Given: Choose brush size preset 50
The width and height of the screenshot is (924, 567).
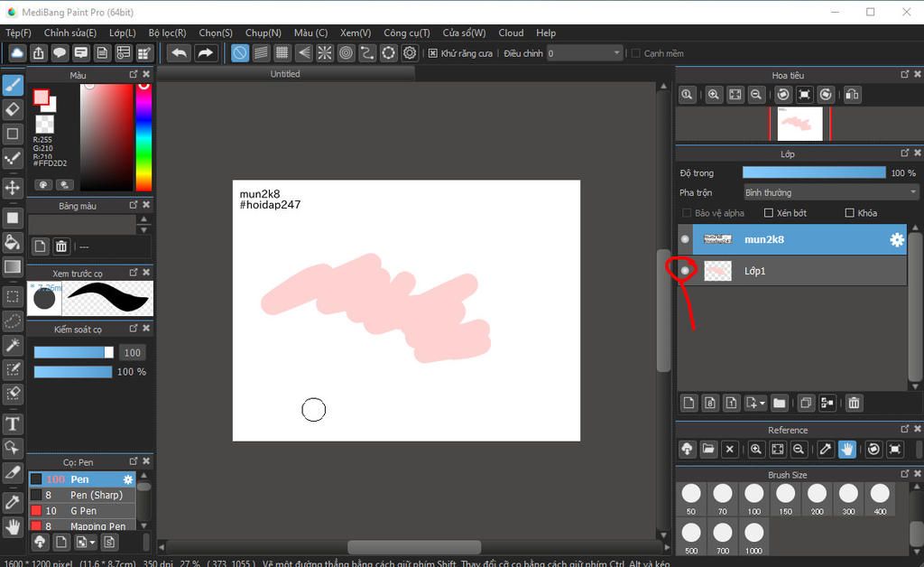Looking at the screenshot, I should 691,498.
